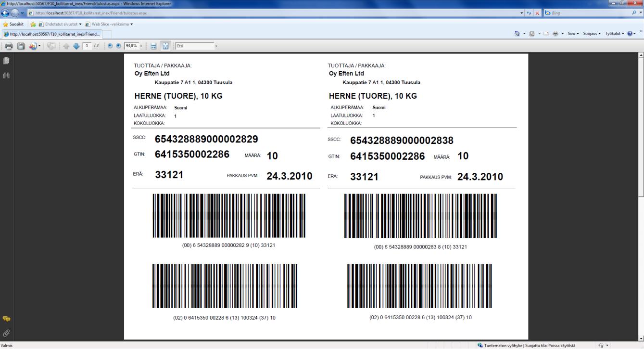Open the Comments panel in sidebar

(6, 319)
